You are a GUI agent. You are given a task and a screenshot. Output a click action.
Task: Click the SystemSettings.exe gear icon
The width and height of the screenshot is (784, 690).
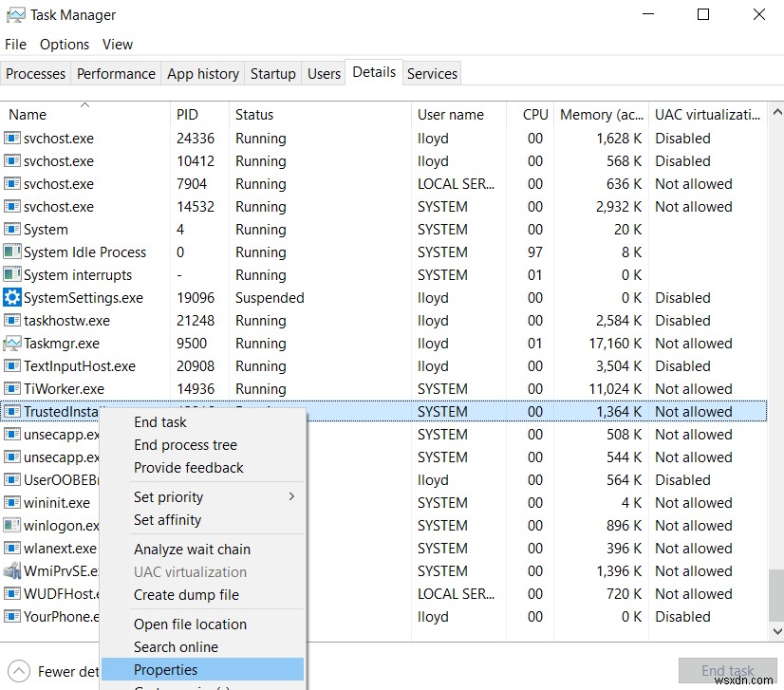(13, 297)
